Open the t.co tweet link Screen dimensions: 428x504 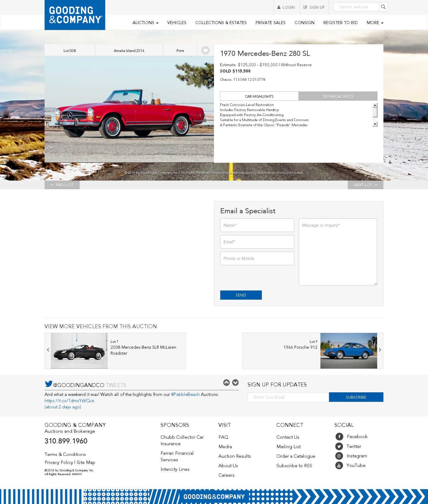click(69, 401)
